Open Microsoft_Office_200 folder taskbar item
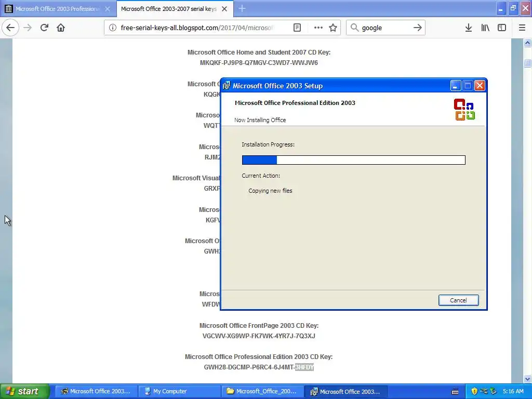Viewport: 532px width, 399px height. click(x=262, y=391)
